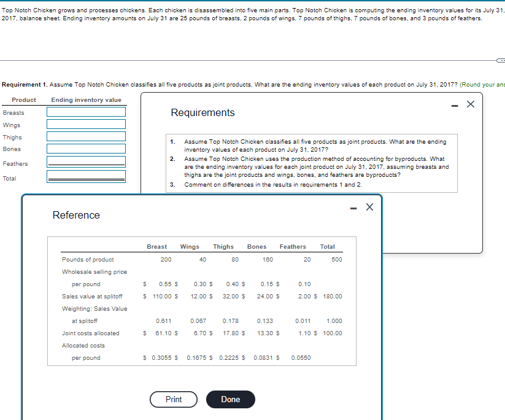Click requirement 2 text about byproducts
This screenshot has width=505, height=420.
[316, 166]
